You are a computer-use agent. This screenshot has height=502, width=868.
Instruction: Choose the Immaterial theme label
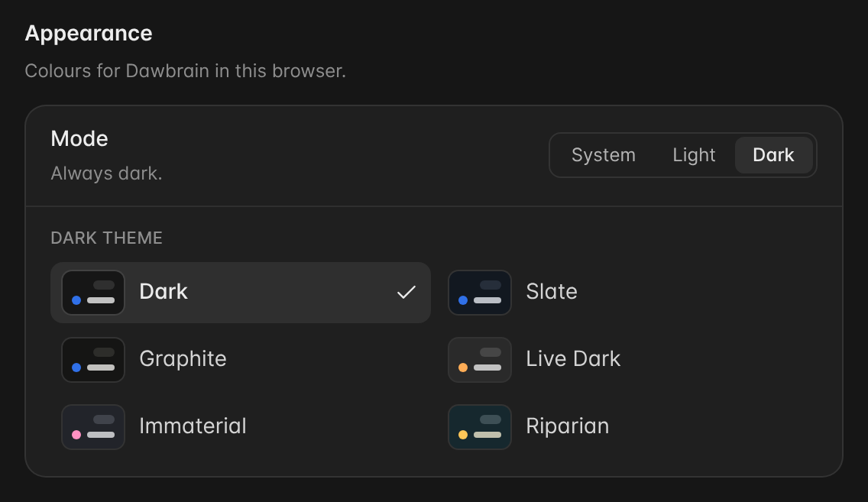(193, 426)
